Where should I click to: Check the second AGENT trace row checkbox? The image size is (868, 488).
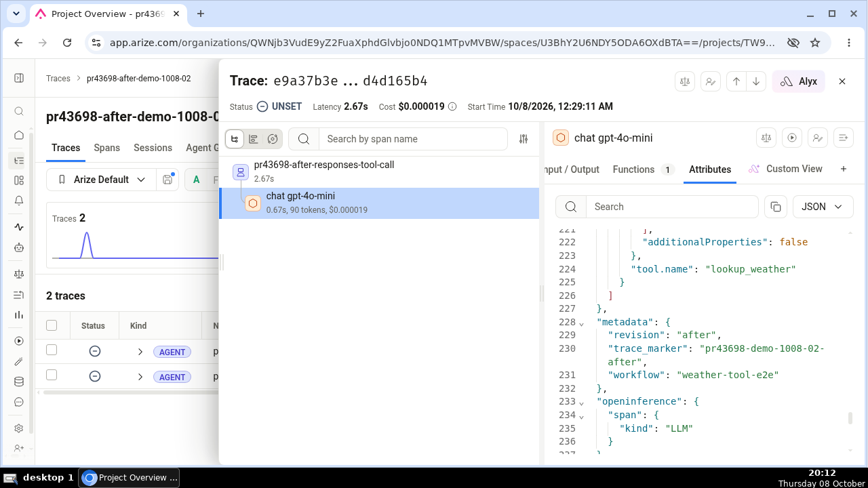click(x=52, y=375)
